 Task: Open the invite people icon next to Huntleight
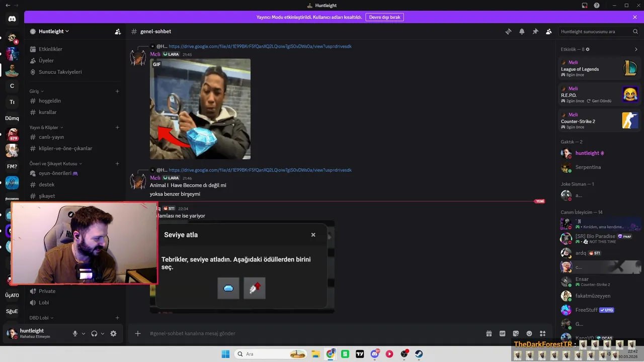click(118, 31)
